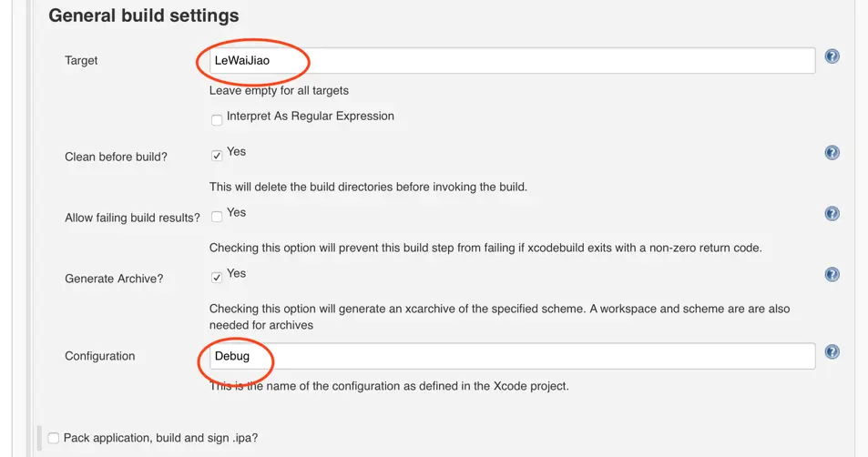The image size is (868, 457).
Task: Click the 'Generate Archive?' label
Action: pos(114,279)
